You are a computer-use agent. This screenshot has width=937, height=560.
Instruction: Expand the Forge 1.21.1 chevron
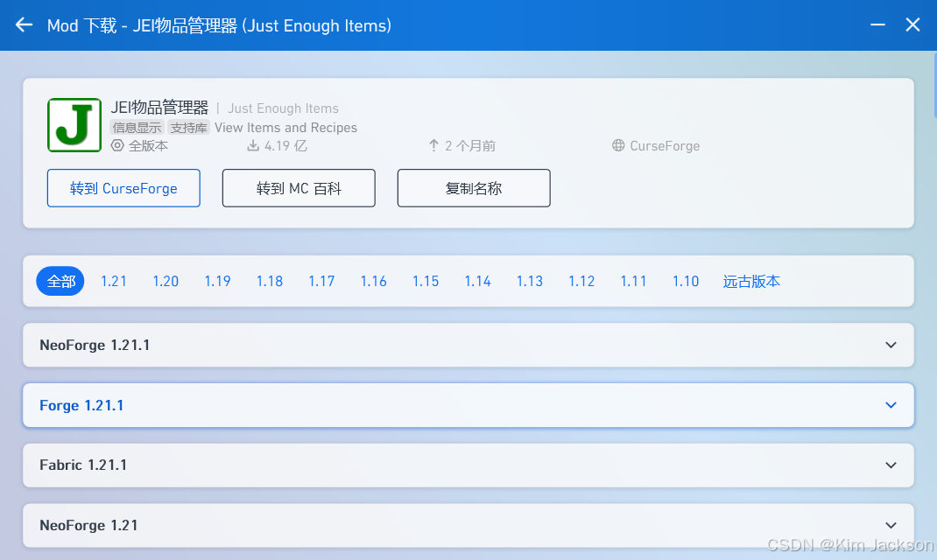[891, 405]
